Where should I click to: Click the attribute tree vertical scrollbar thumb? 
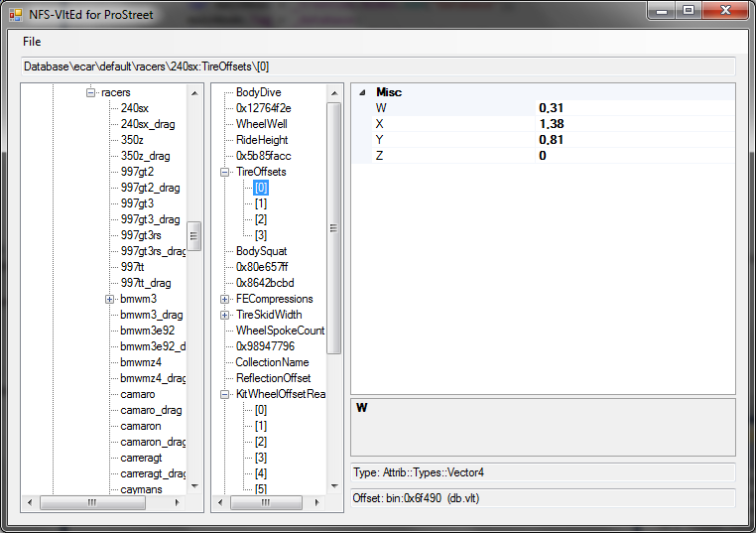(334, 228)
